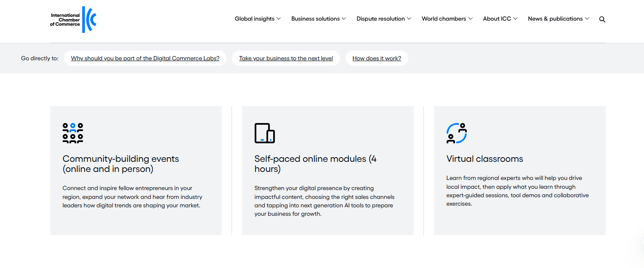Open the World chambers menu
The image size is (644, 268).
click(444, 19)
